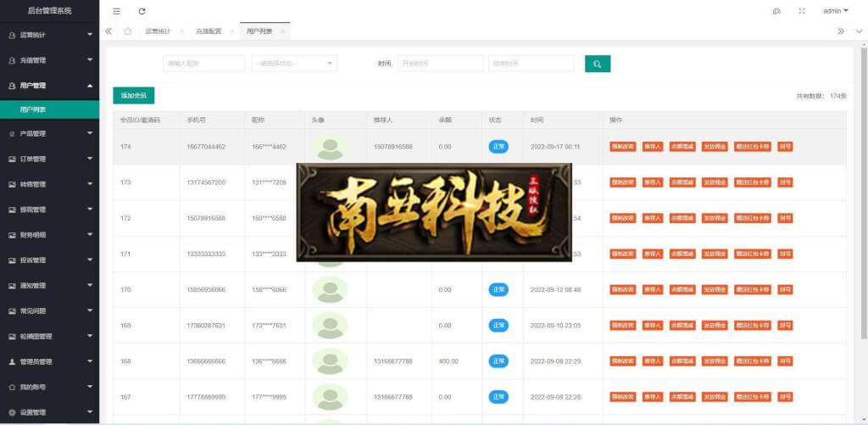868x425 pixels.
Task: Click the 正常 status badge in row 167
Action: [498, 397]
